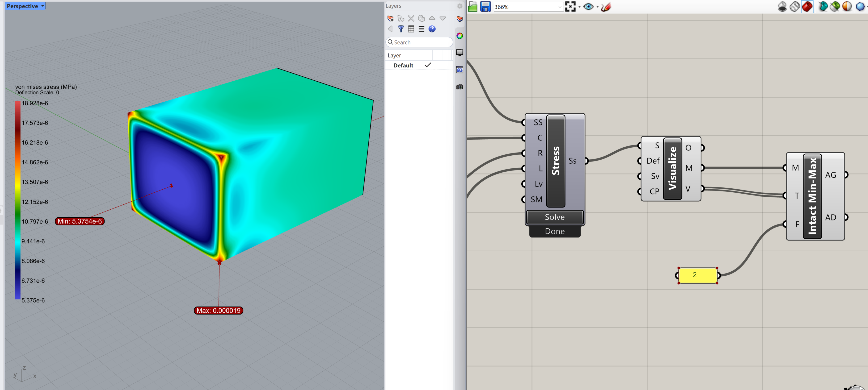
Task: Save the Grasshopper definition
Action: coord(485,6)
